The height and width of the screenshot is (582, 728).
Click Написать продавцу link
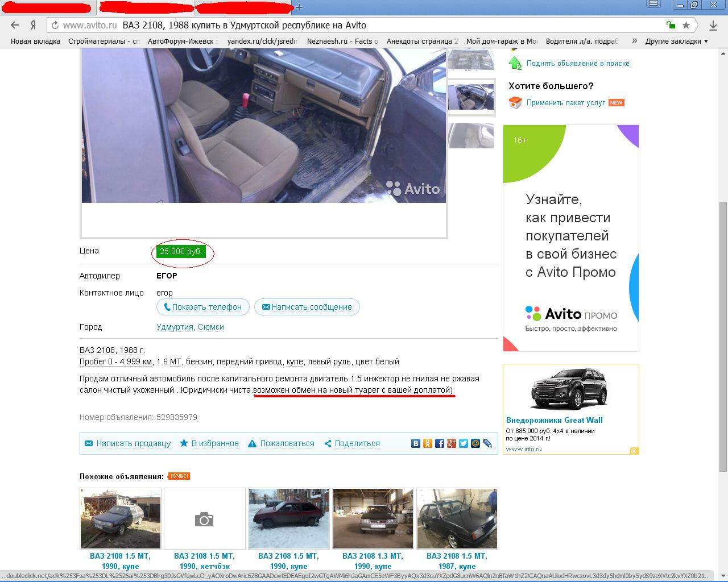[x=134, y=443]
